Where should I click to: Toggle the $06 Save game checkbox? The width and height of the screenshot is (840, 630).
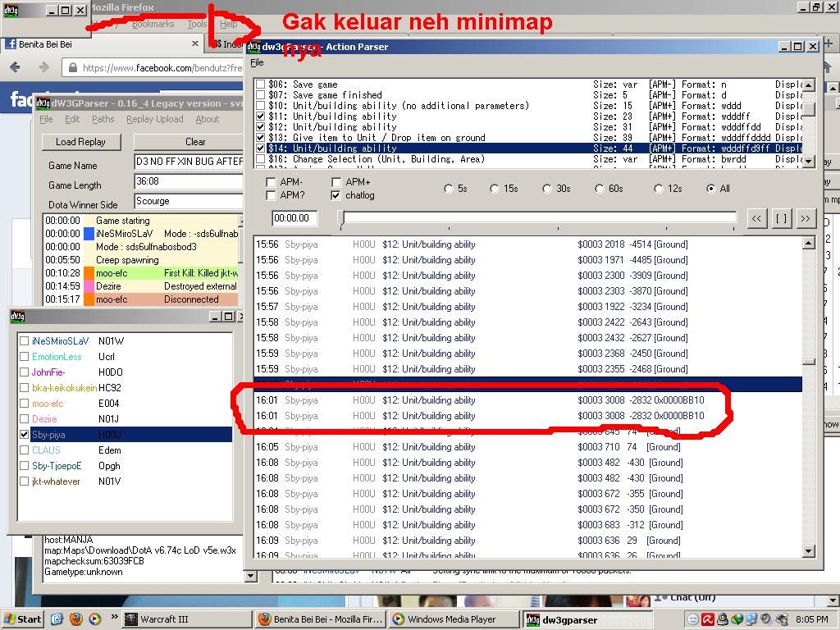tap(260, 84)
